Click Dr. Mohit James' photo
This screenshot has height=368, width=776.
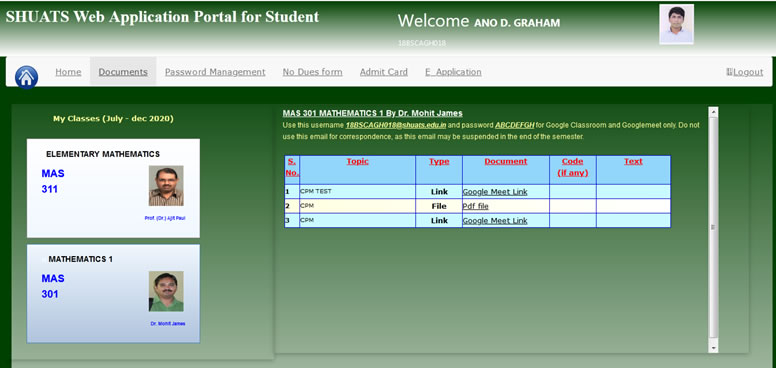pos(166,291)
